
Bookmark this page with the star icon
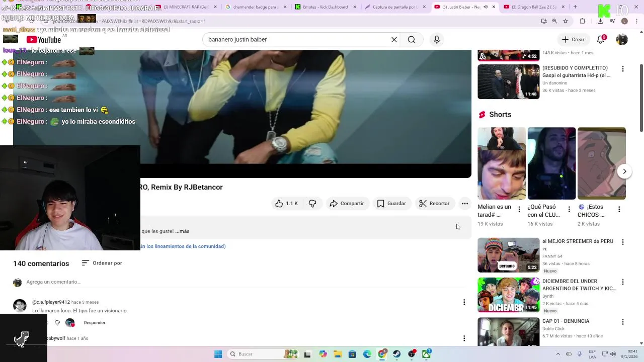[x=566, y=21]
